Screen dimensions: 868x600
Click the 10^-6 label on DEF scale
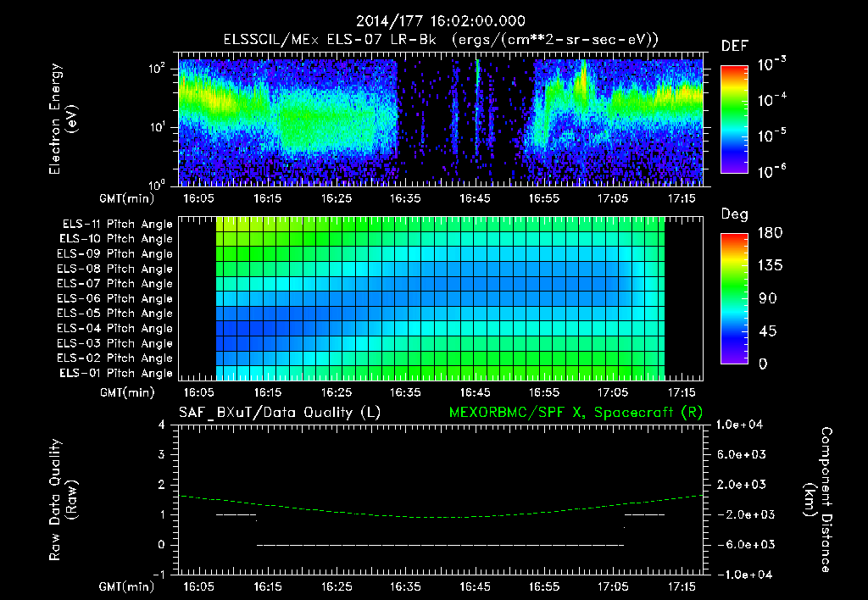coord(771,171)
